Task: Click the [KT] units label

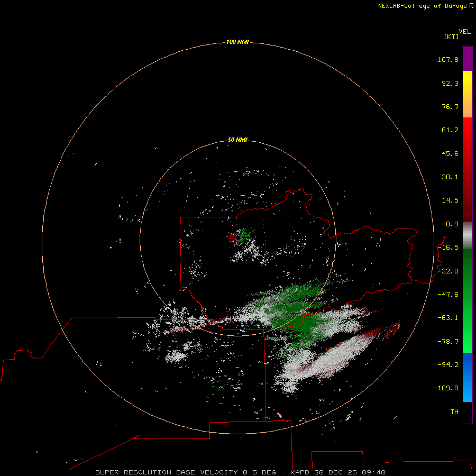Action: tap(451, 36)
